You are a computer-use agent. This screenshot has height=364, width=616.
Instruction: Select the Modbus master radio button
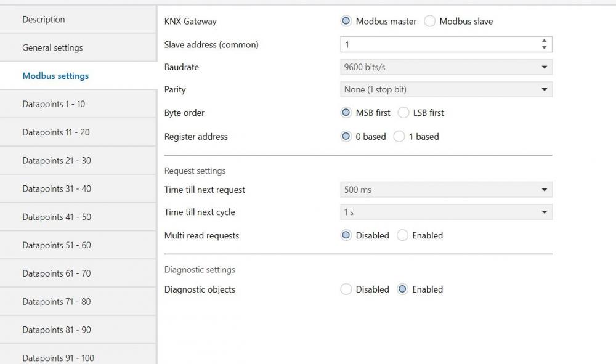pos(346,21)
